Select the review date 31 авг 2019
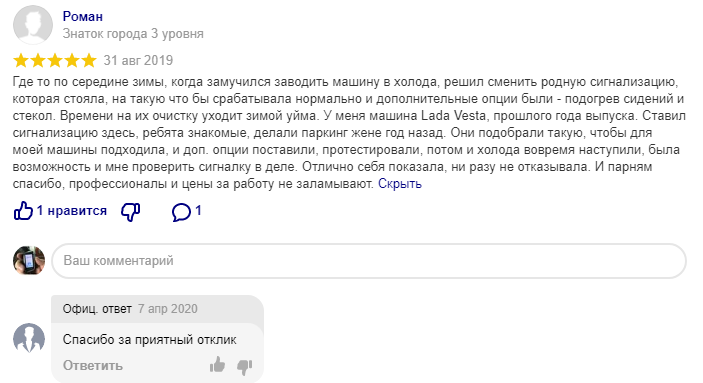The height and width of the screenshot is (383, 703). 138,60
